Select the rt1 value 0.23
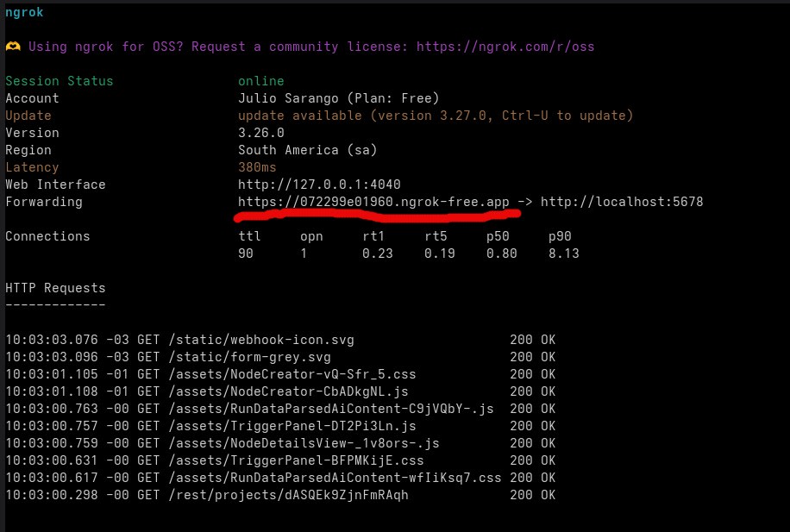The height and width of the screenshot is (532, 790). 378,253
